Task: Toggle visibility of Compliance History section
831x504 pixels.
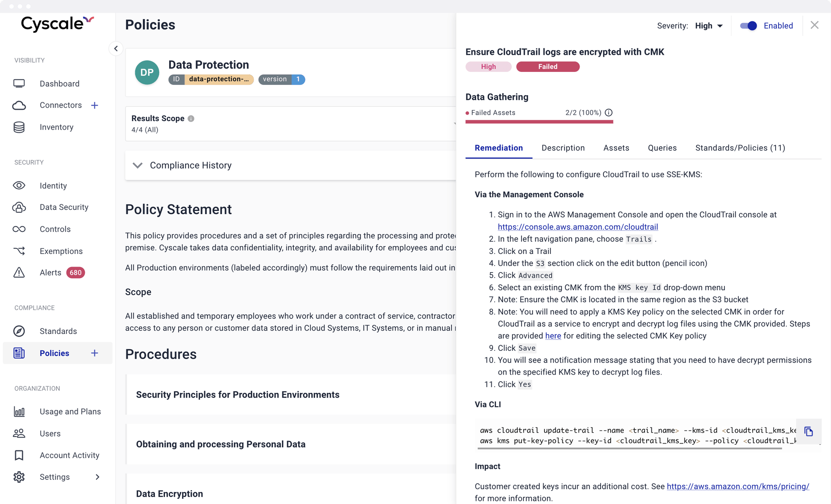Action: pyautogui.click(x=137, y=165)
